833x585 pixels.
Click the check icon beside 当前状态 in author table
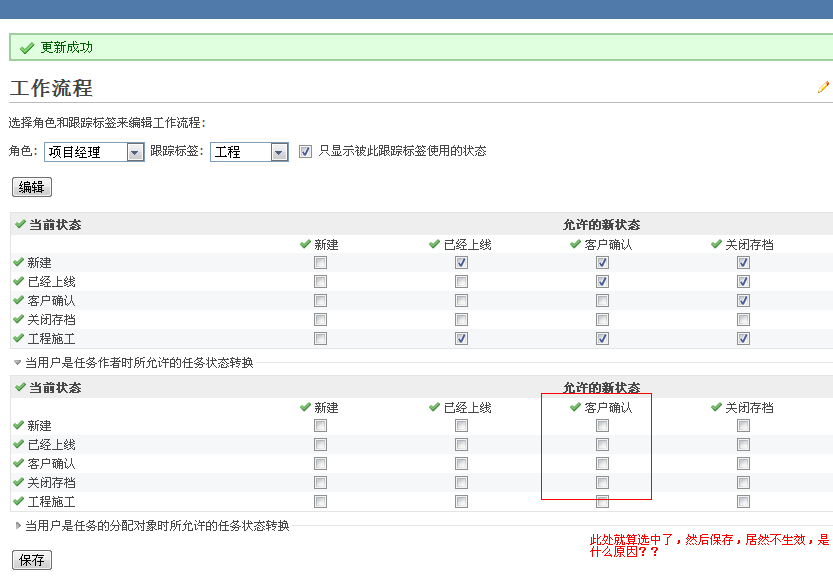pos(20,387)
